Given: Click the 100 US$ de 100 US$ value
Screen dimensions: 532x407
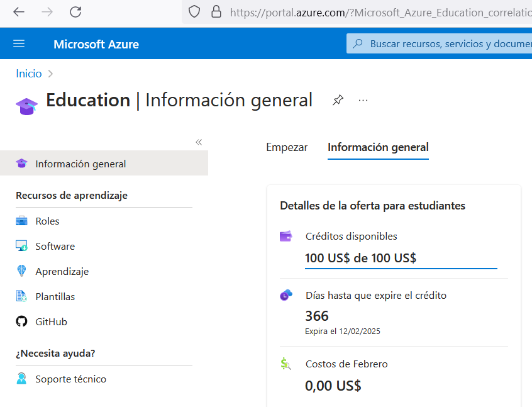Looking at the screenshot, I should tap(360, 258).
